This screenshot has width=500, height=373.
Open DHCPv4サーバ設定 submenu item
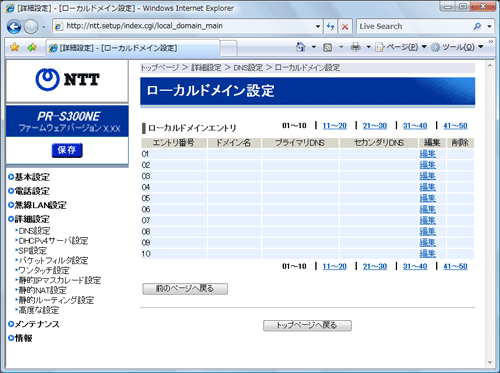point(52,241)
